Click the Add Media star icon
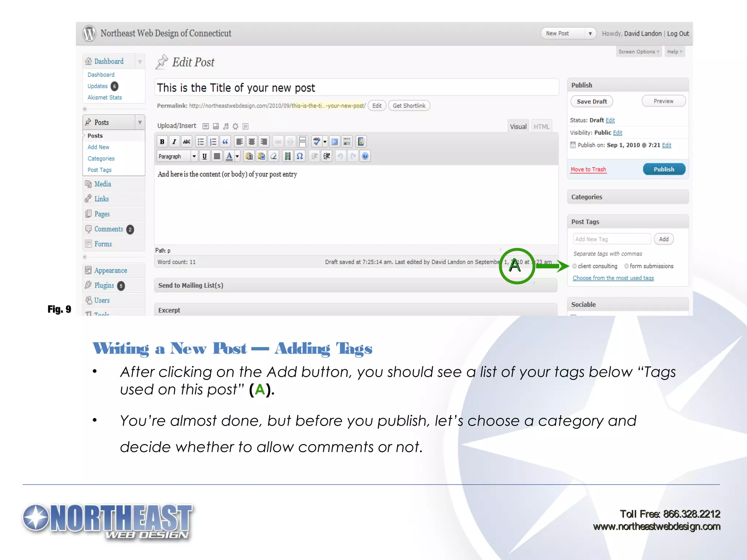 click(236, 126)
